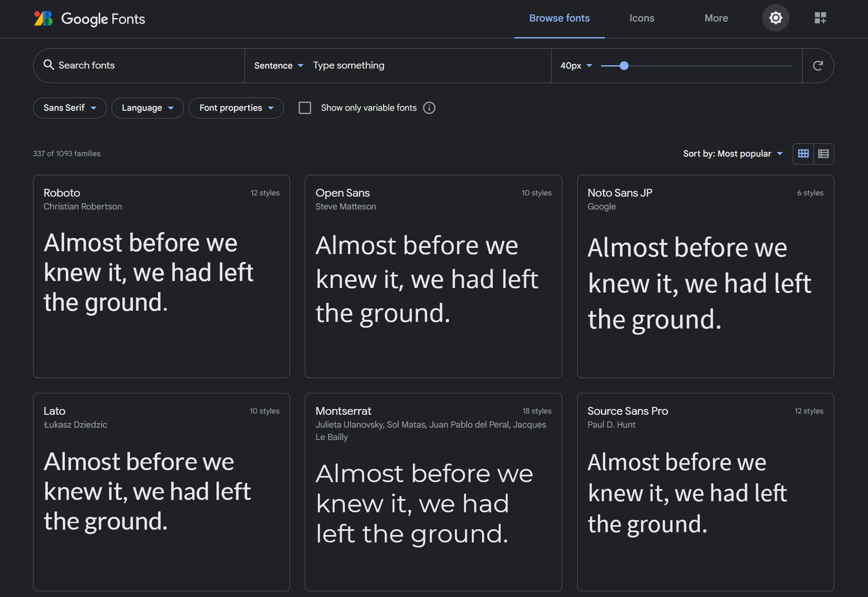Click designer name 'Łukasz Dziedzic'
This screenshot has height=597, width=868.
tap(75, 425)
